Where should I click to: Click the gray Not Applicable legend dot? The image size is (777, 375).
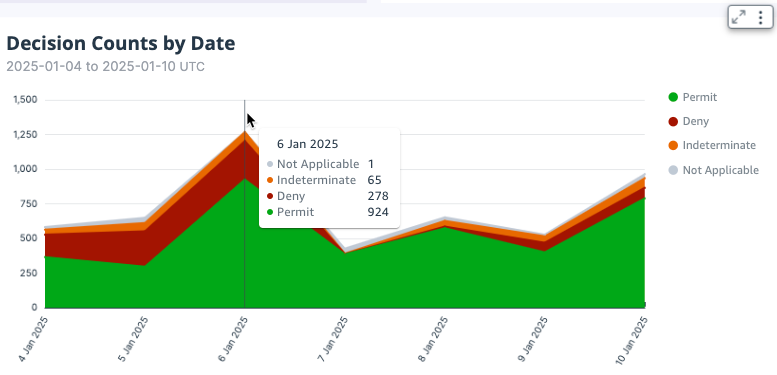point(673,170)
